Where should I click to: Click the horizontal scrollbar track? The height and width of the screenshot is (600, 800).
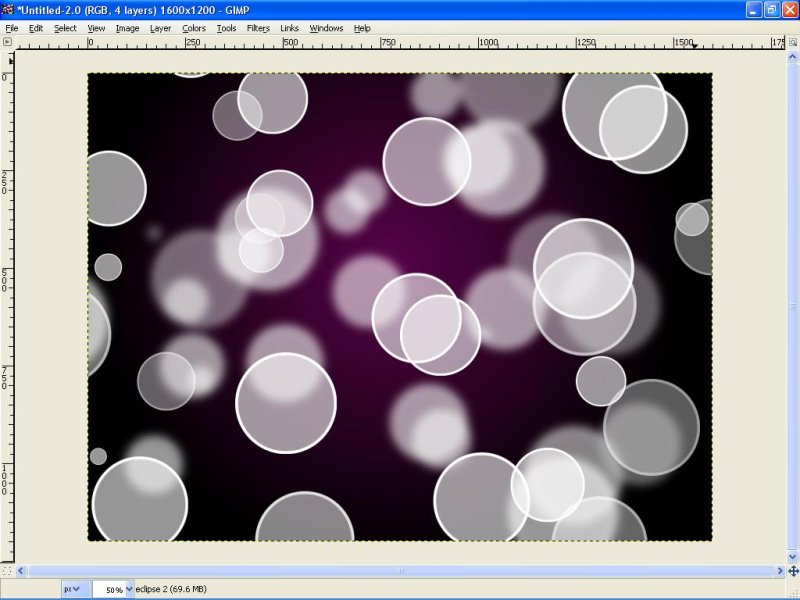400,571
